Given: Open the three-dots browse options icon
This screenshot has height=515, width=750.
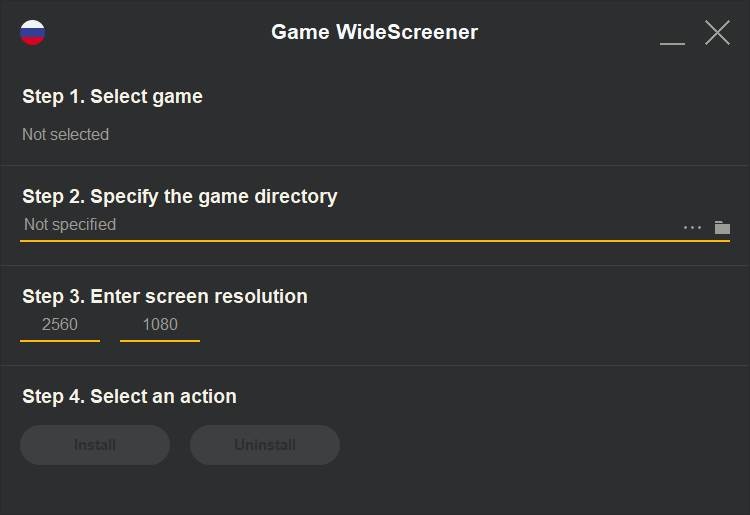Looking at the screenshot, I should coord(692,228).
